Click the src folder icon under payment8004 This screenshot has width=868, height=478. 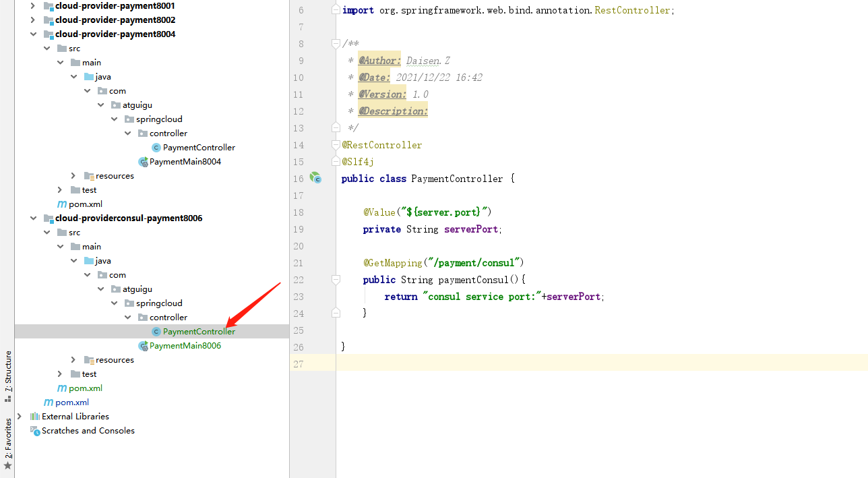click(62, 49)
